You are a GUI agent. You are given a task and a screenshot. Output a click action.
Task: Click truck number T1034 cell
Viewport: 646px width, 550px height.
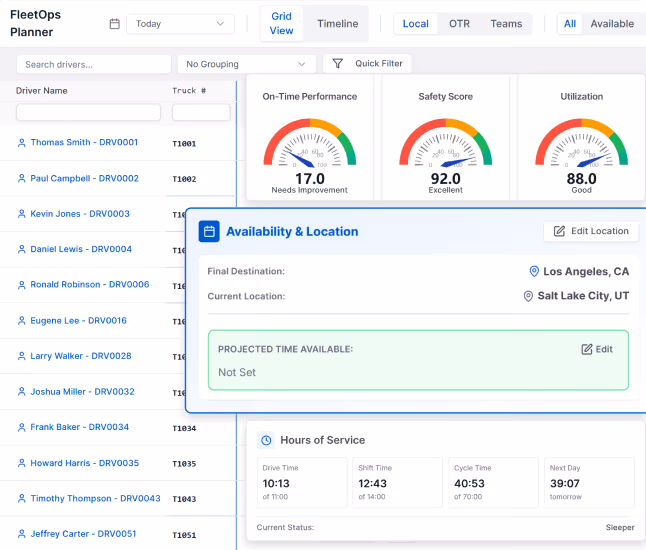(x=184, y=428)
